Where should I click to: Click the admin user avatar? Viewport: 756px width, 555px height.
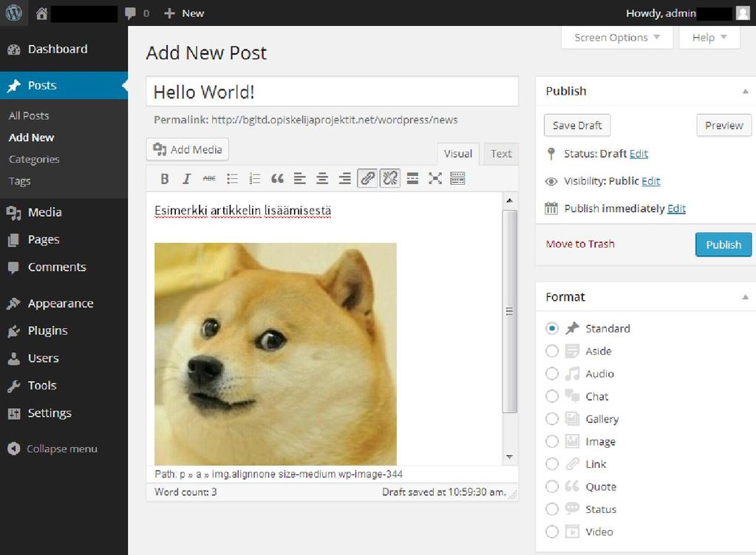click(x=743, y=13)
